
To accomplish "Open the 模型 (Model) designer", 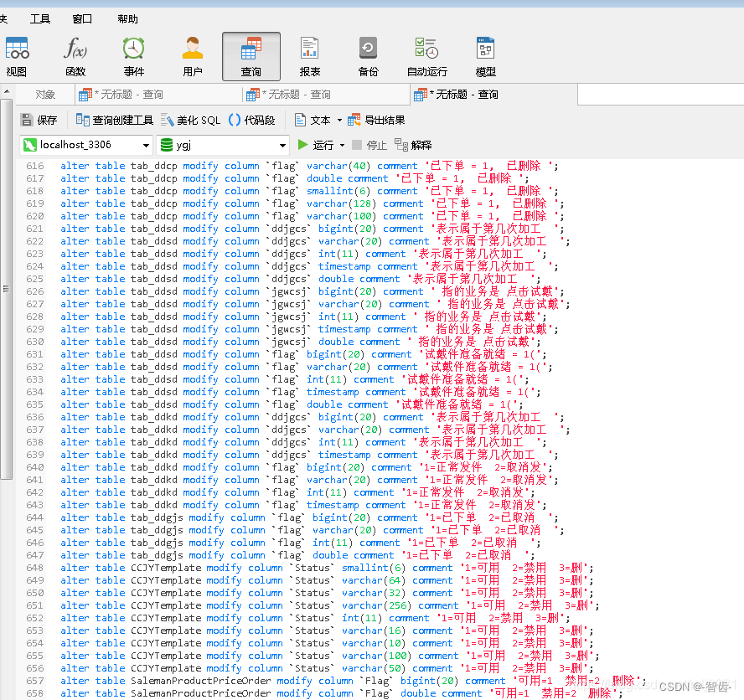I will click(485, 55).
